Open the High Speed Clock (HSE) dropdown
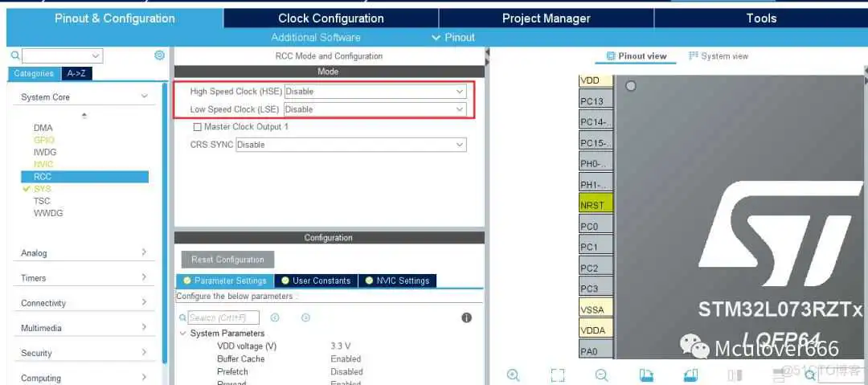The image size is (868, 385). [x=375, y=92]
